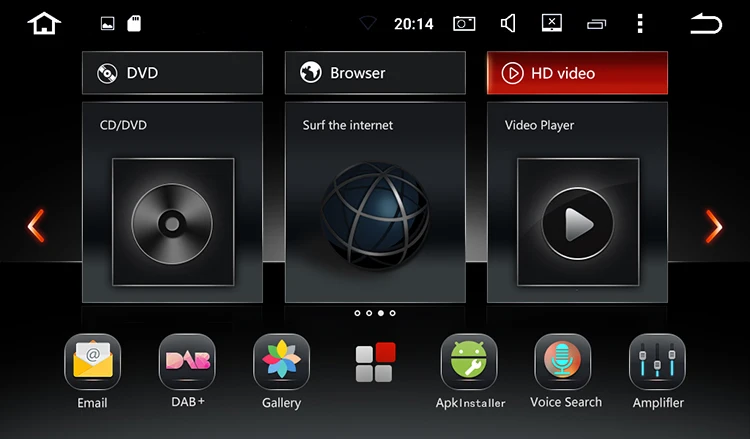Click the CD/DVD caption text
Image resolution: width=750 pixels, height=439 pixels.
point(123,125)
